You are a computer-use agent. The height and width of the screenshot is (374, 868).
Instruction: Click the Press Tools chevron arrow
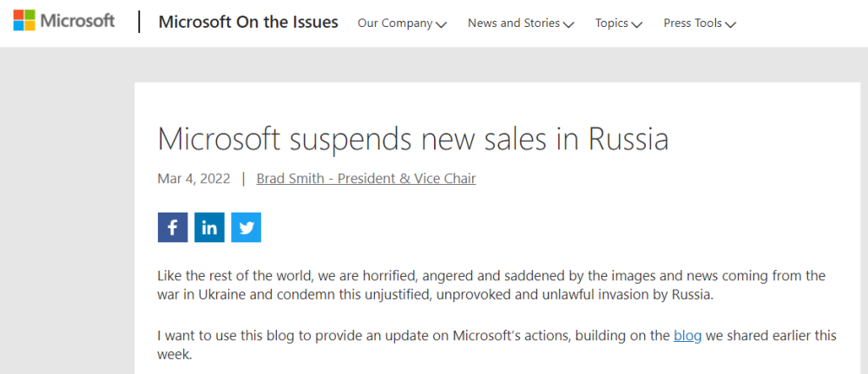pos(731,25)
